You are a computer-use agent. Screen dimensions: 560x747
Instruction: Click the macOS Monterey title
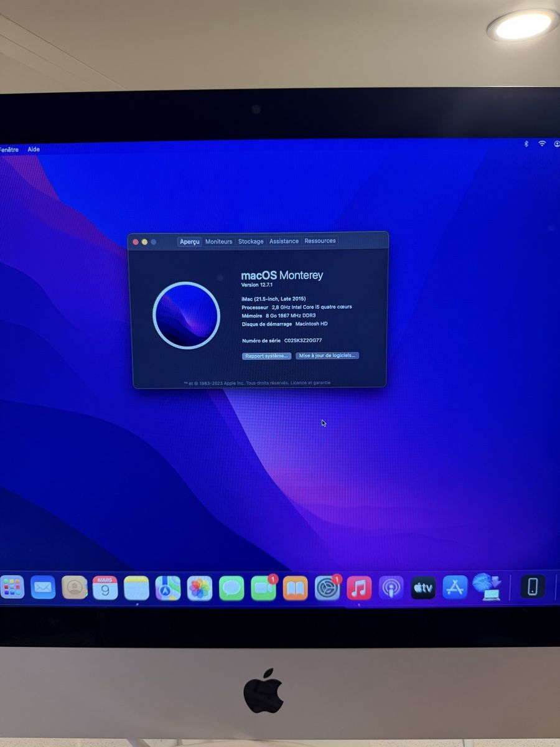pyautogui.click(x=282, y=275)
